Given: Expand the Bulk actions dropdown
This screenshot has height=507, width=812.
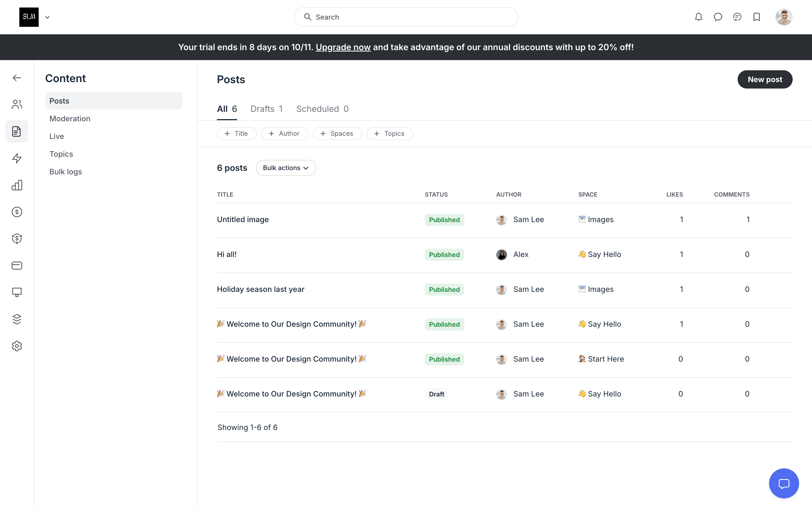Looking at the screenshot, I should point(285,168).
